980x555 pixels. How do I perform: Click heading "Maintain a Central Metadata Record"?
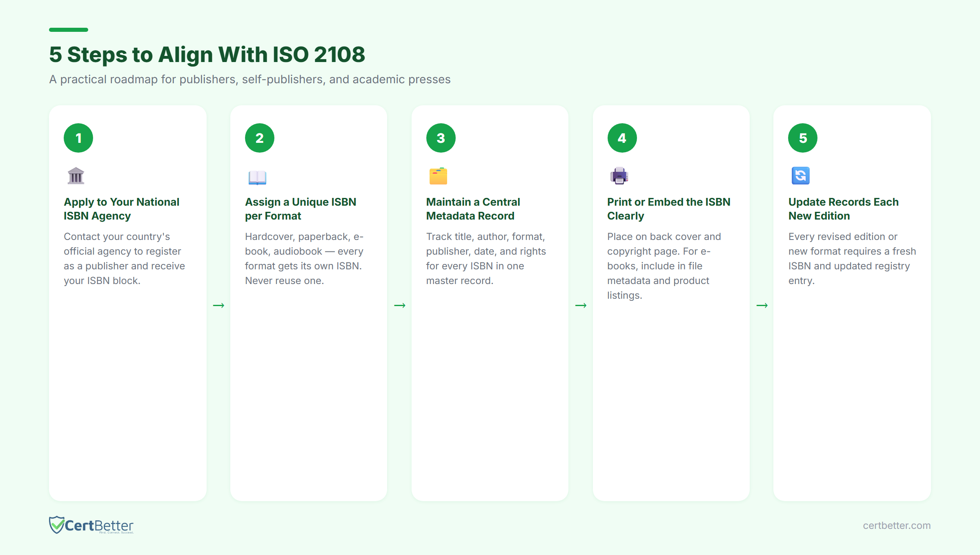tap(473, 209)
